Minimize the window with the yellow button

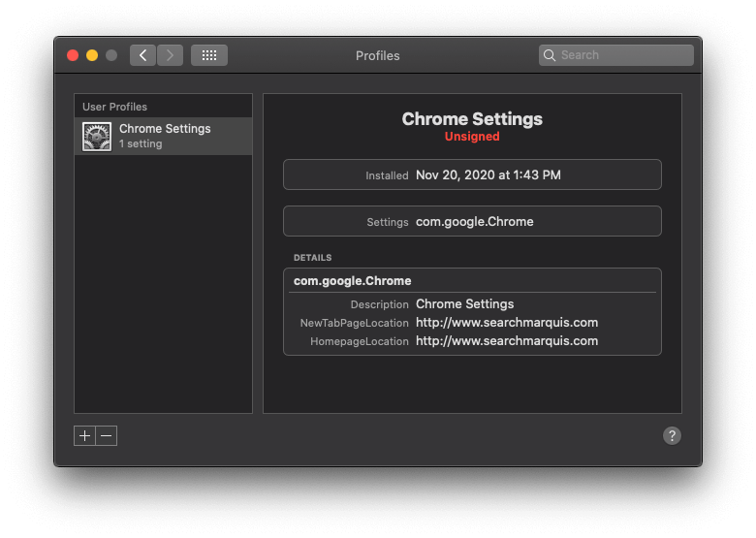coord(92,55)
